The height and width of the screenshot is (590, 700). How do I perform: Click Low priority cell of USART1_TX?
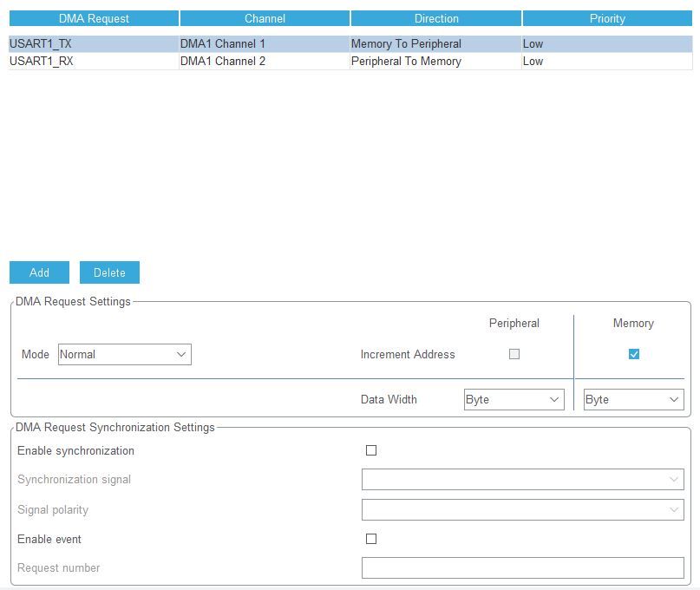[533, 44]
